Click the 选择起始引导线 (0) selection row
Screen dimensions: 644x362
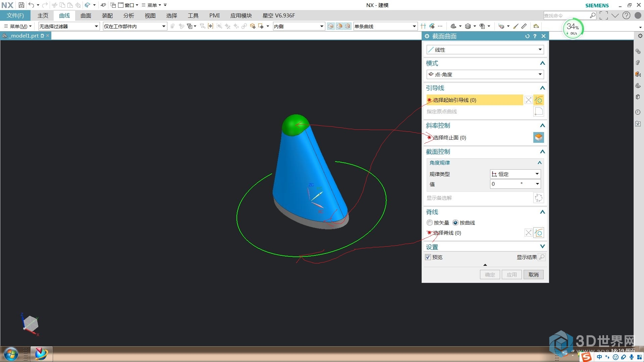coord(475,100)
